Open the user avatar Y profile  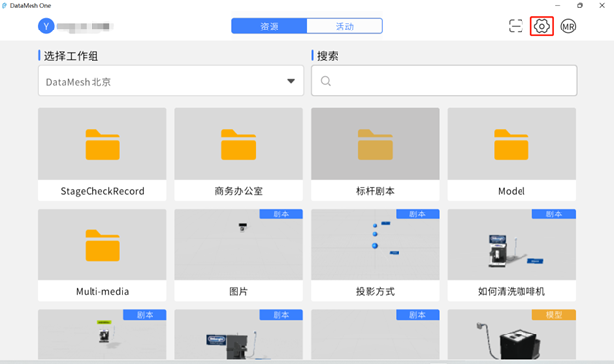[x=46, y=27]
